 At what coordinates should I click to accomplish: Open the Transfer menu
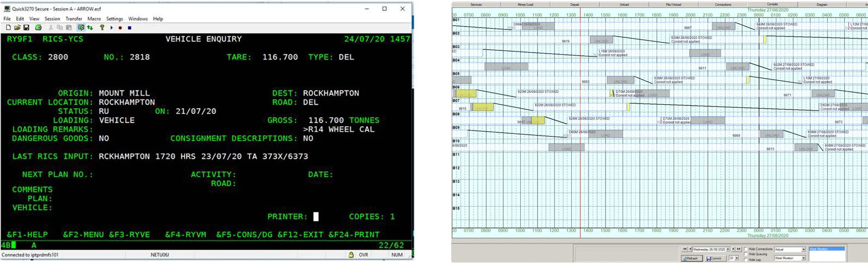pos(74,18)
